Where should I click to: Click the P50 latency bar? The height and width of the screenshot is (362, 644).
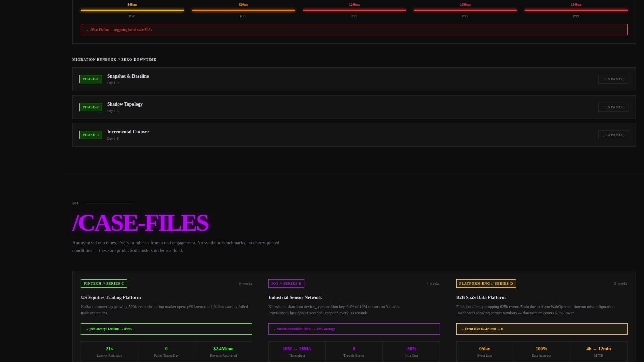[132, 10]
